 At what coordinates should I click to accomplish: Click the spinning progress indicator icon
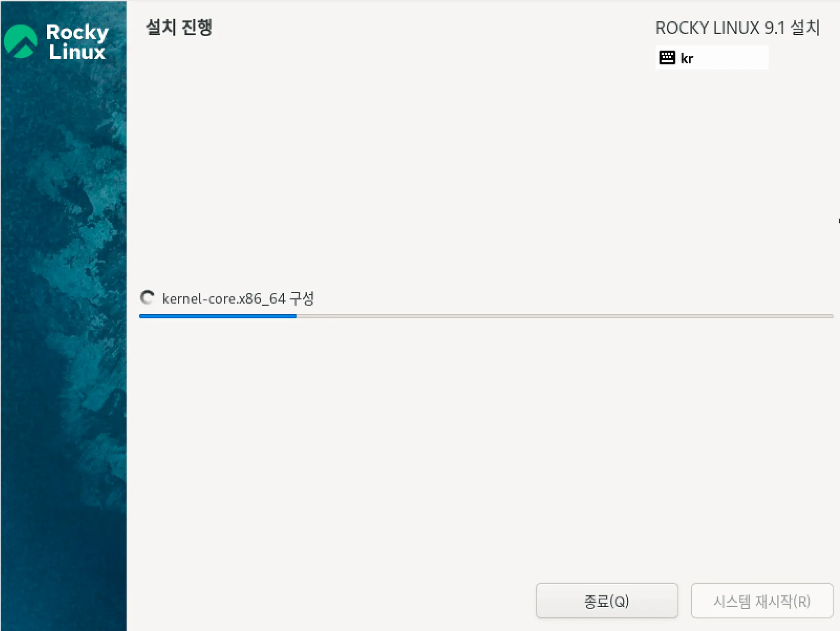(147, 297)
